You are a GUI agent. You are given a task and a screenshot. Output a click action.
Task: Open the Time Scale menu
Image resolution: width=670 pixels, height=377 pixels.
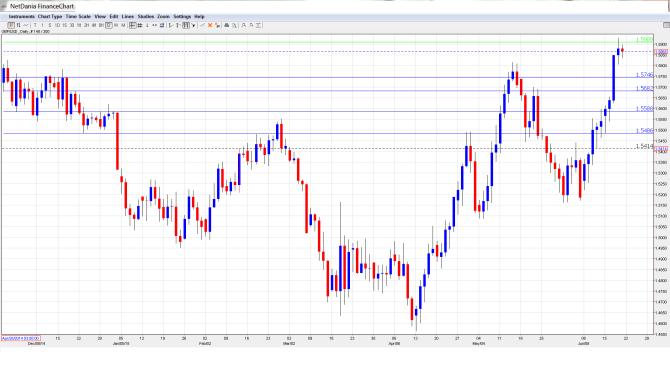(x=78, y=17)
